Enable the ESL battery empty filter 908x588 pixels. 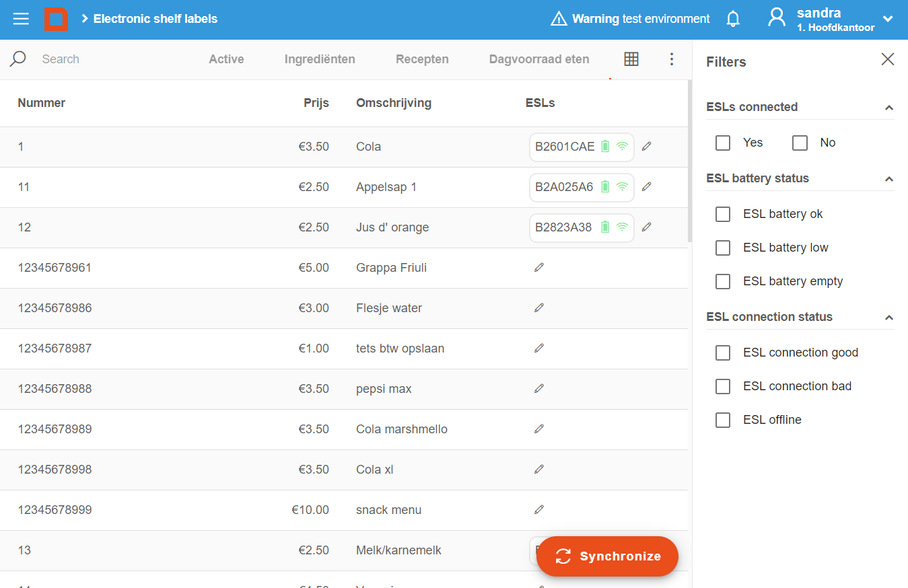point(723,281)
